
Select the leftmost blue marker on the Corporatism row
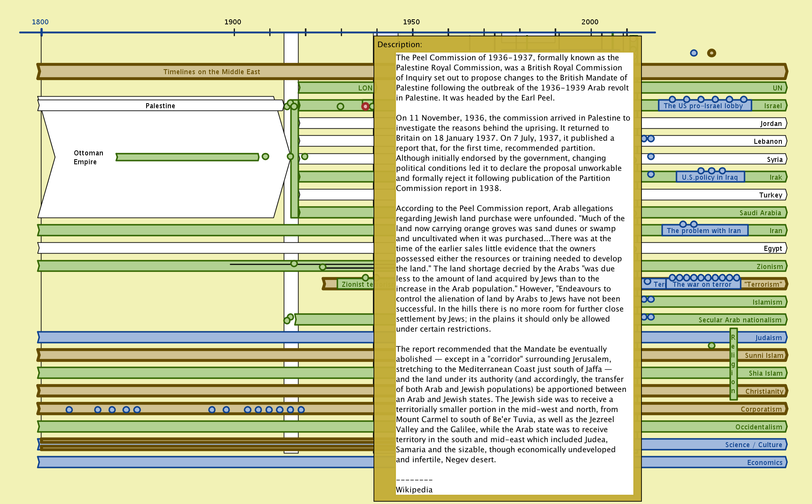[x=69, y=409]
